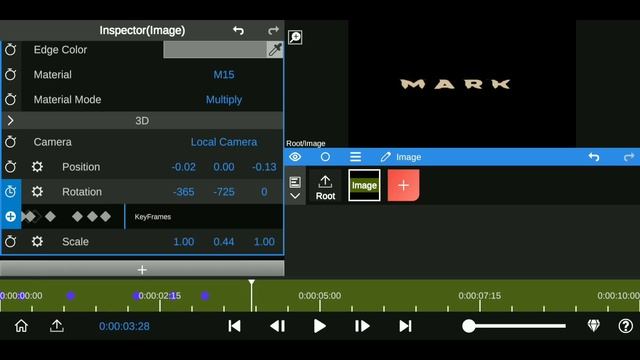640x360 pixels.
Task: Toggle layer visibility eye icon
Action: point(295,157)
